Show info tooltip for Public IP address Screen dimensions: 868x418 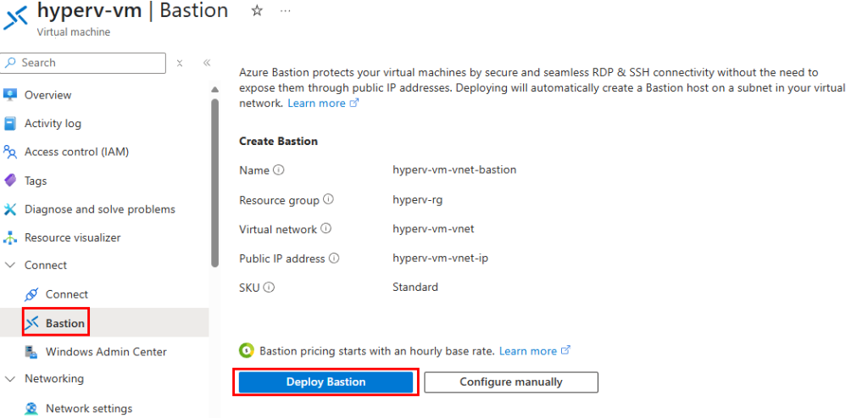tap(334, 258)
